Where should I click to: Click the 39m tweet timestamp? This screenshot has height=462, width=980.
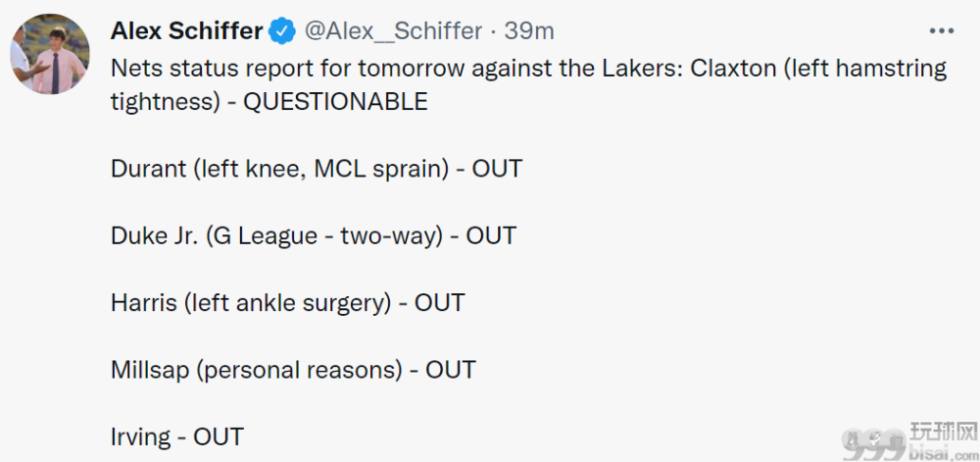[529, 31]
